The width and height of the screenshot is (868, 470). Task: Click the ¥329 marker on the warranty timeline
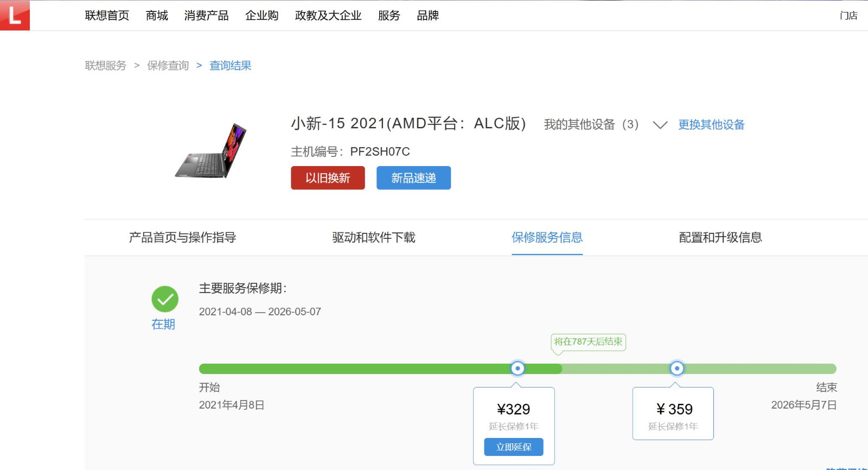coord(518,369)
